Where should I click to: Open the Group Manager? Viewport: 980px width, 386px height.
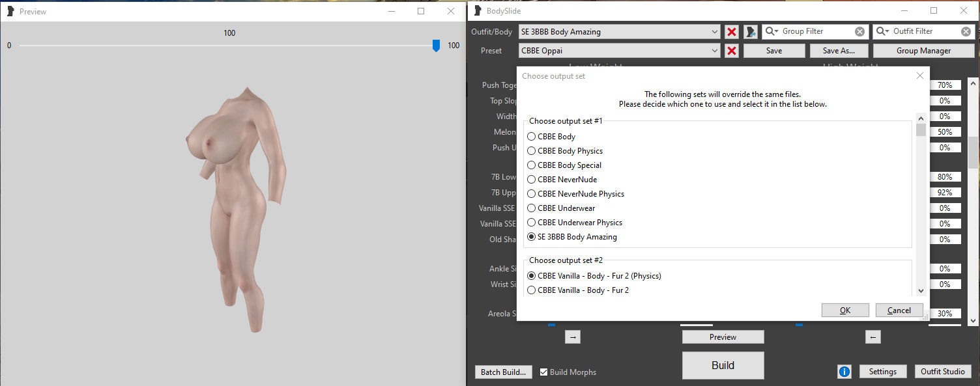click(x=923, y=51)
